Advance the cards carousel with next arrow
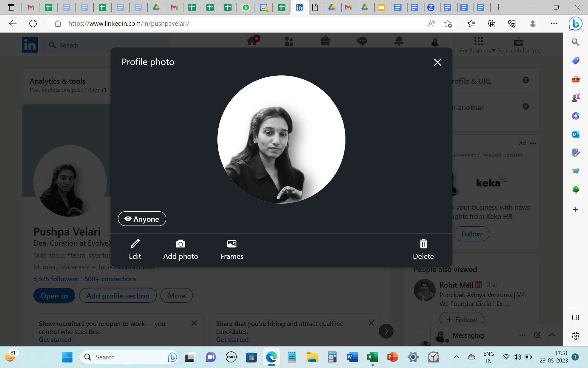Screen dimensions: 588x368 pyautogui.click(x=386, y=331)
